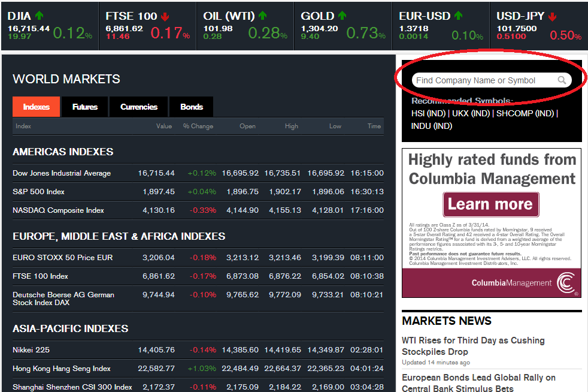
Task: Click the High column header
Action: (292, 126)
